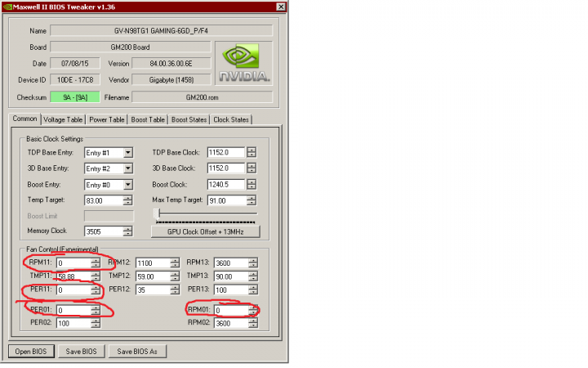Click the RPM12 spinner arrows
The height and width of the screenshot is (368, 588).
(x=175, y=263)
